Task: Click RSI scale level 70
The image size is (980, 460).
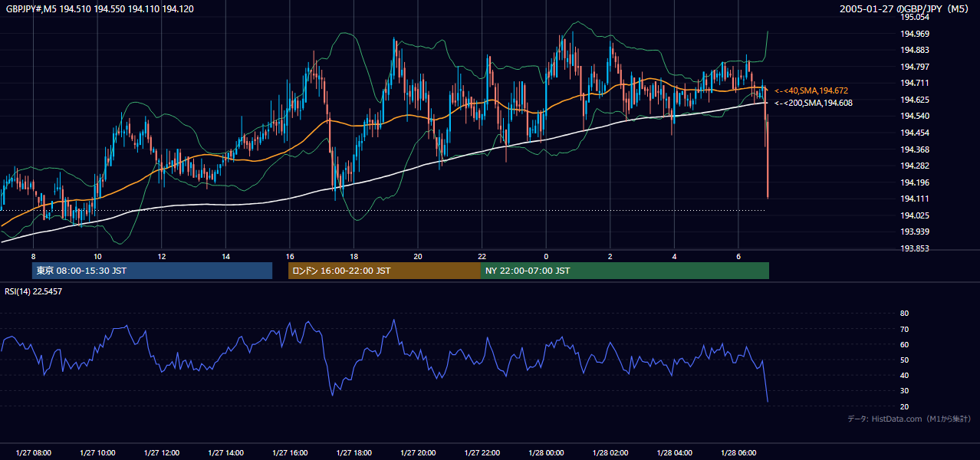Action: tap(904, 329)
